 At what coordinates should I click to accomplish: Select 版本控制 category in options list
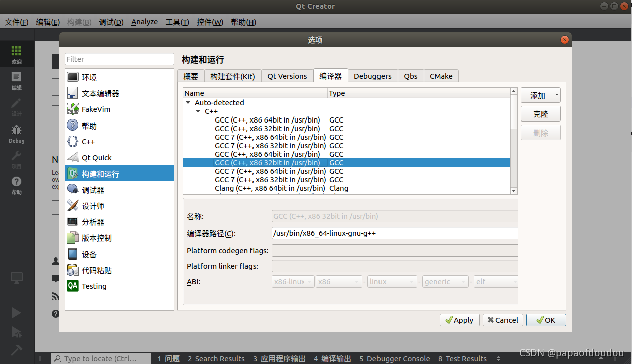tap(119, 238)
